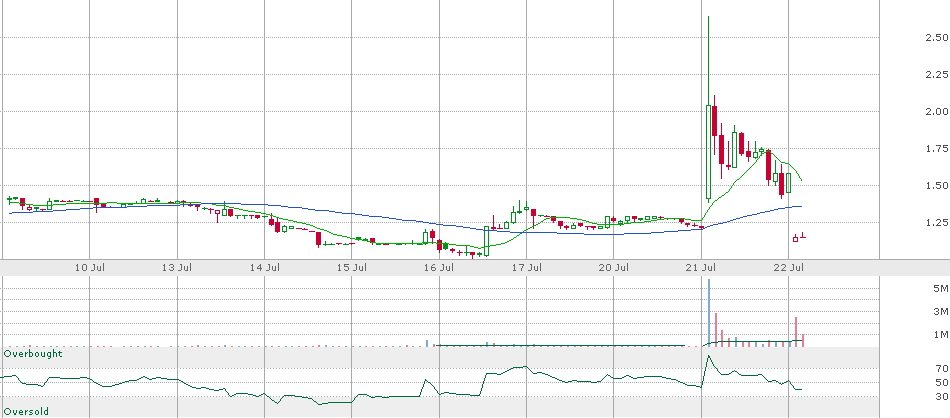950x418 pixels.
Task: Click the red volume bar after 22 Jul
Action: coord(796,331)
